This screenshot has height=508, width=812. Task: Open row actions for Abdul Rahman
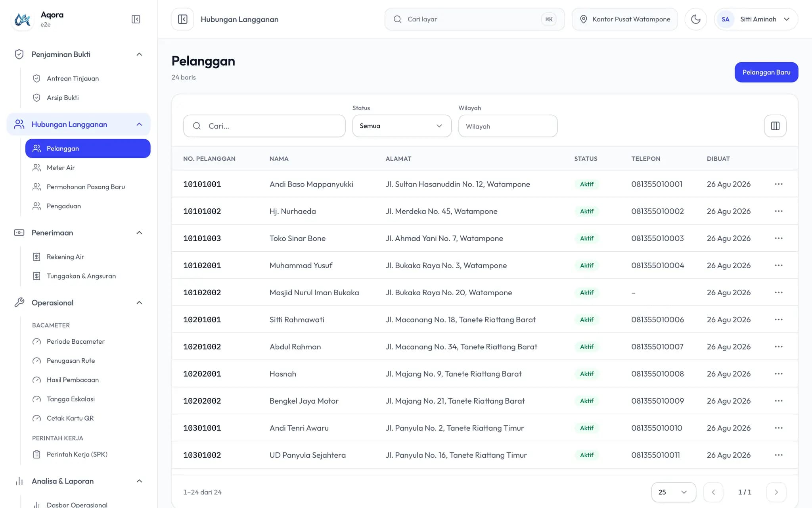tap(778, 346)
